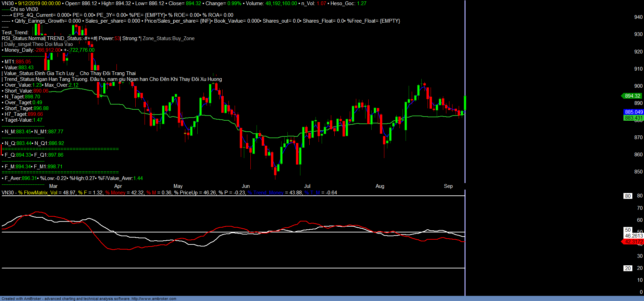The image size is (644, 301).
Task: Select the 20 level marker box
Action: 628,268
